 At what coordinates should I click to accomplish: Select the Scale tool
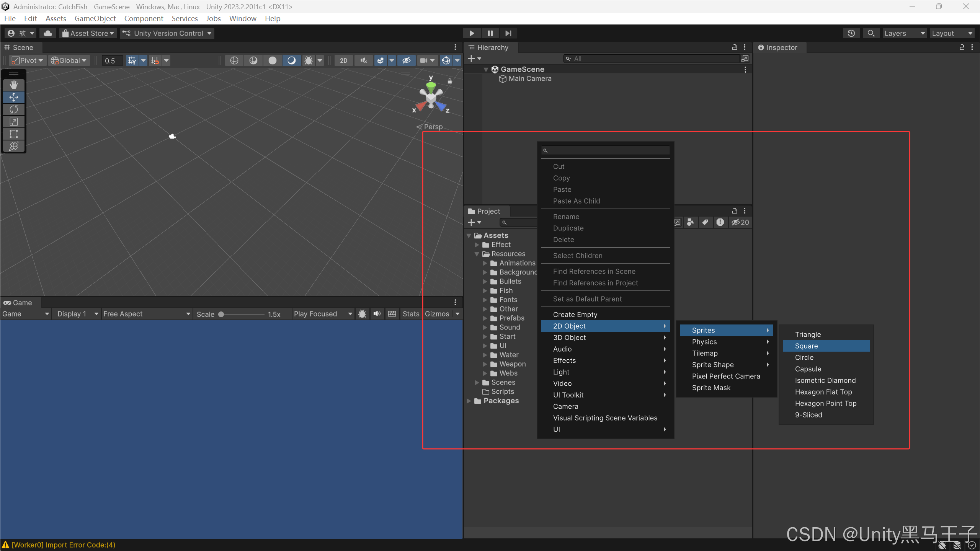[x=14, y=122]
